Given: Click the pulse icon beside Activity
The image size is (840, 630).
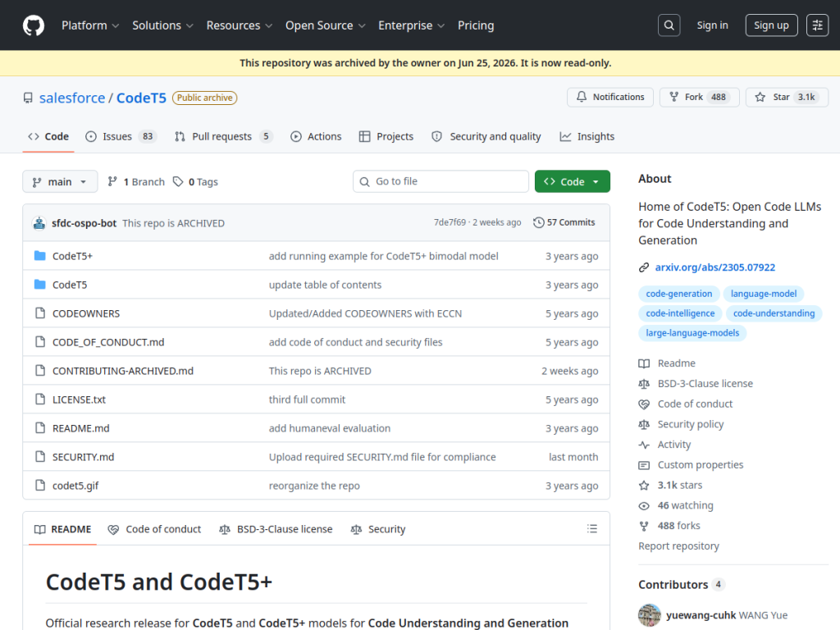Looking at the screenshot, I should (644, 445).
